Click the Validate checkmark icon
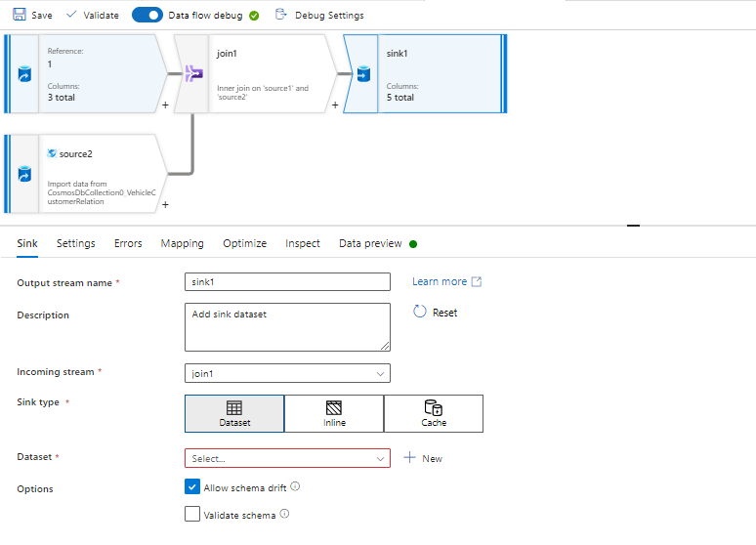Screen dimensions: 756x545 point(71,15)
